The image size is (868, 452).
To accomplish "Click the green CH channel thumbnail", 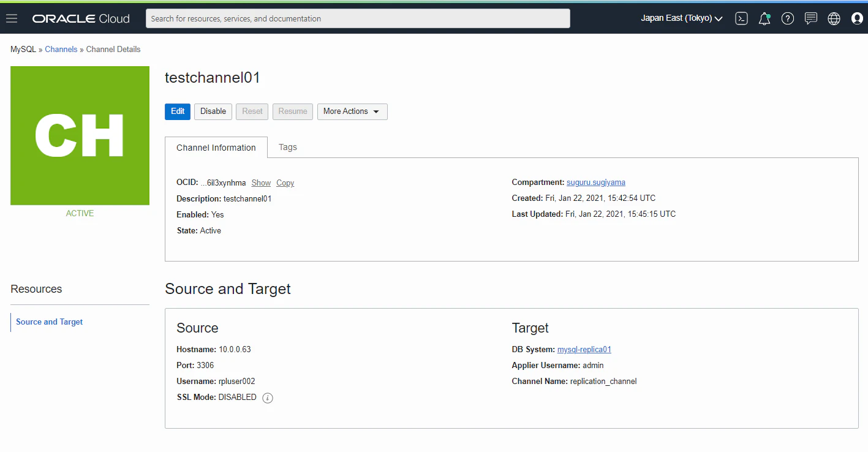I will (80, 135).
